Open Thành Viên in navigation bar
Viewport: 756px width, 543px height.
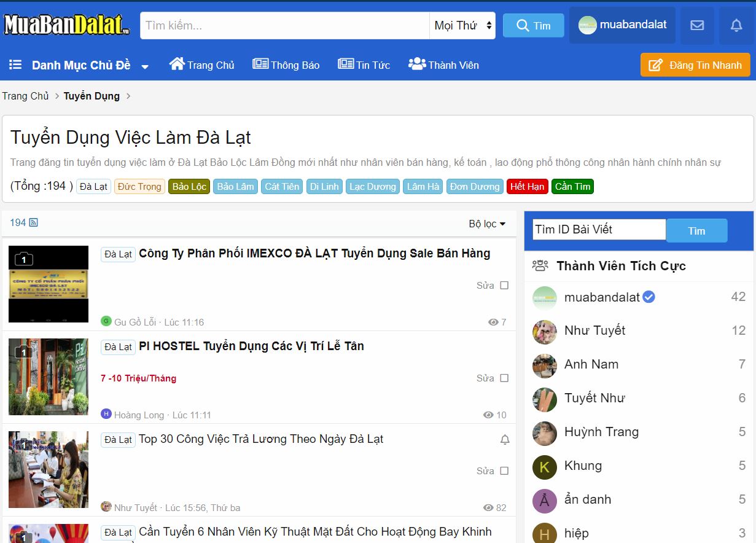coord(443,64)
